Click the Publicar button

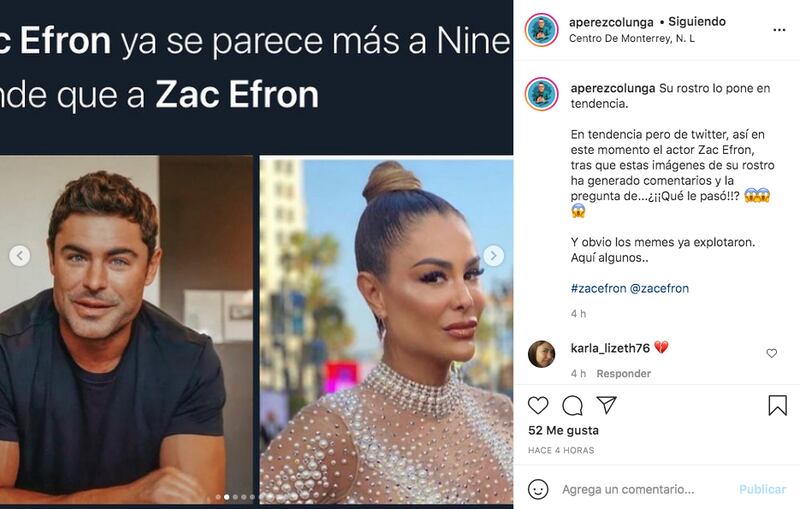pyautogui.click(x=762, y=489)
